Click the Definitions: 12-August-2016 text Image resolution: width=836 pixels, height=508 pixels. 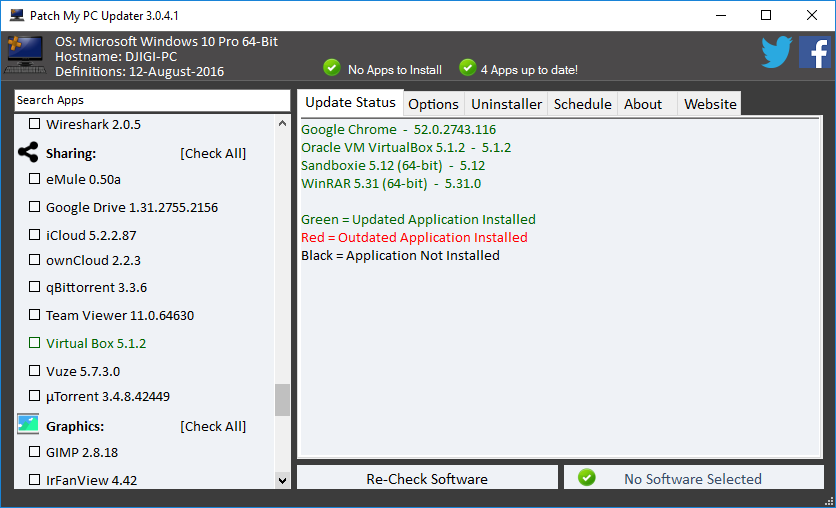point(139,71)
